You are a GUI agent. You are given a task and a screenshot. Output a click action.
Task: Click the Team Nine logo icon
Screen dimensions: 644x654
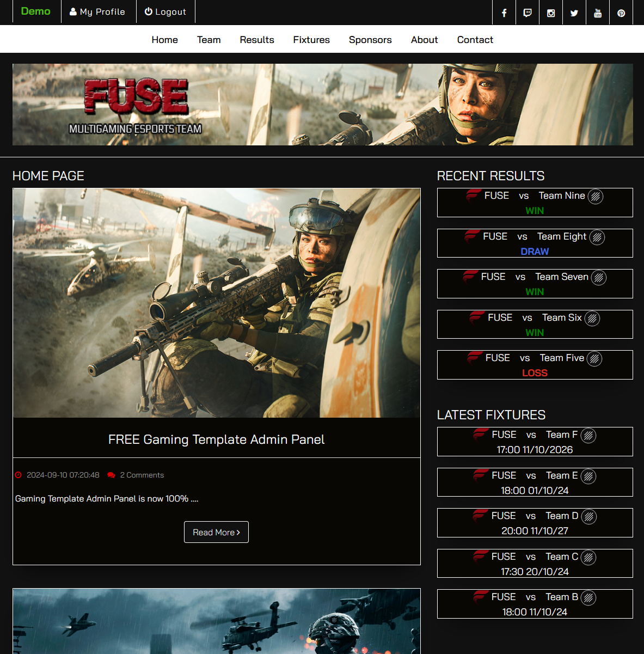[x=596, y=197]
